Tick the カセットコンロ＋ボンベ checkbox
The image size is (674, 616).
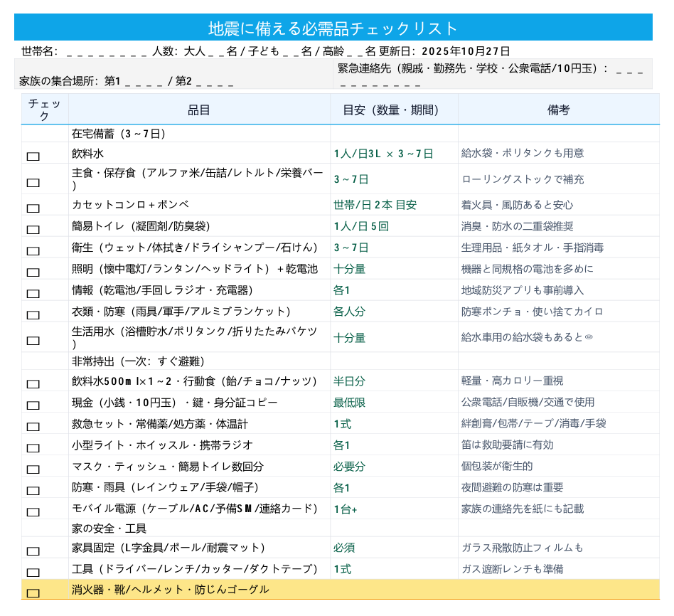(33, 208)
